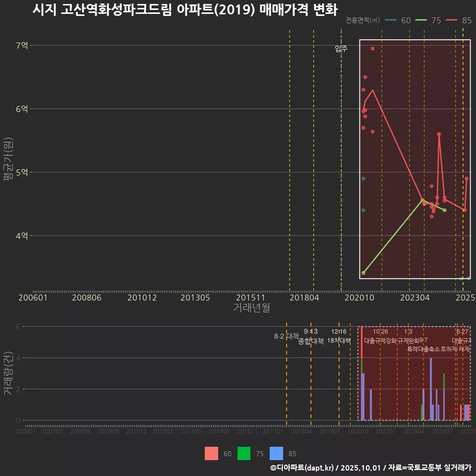Image resolution: width=476 pixels, height=476 pixels.
Task: Click the 201804 label on price chart axis
Action: tap(304, 297)
